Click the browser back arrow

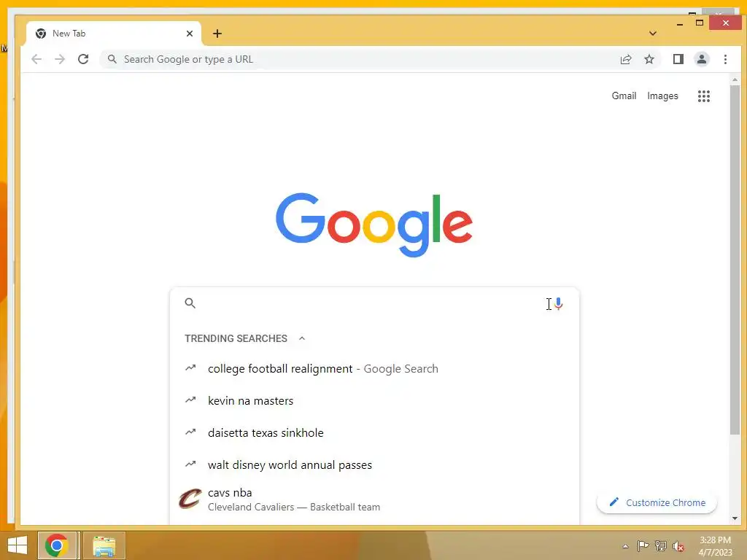[x=36, y=59]
